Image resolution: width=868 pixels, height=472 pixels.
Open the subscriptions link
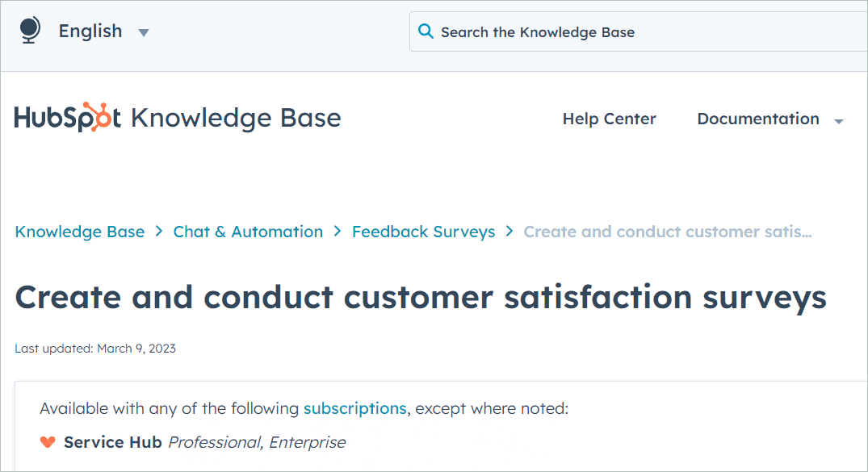[354, 408]
